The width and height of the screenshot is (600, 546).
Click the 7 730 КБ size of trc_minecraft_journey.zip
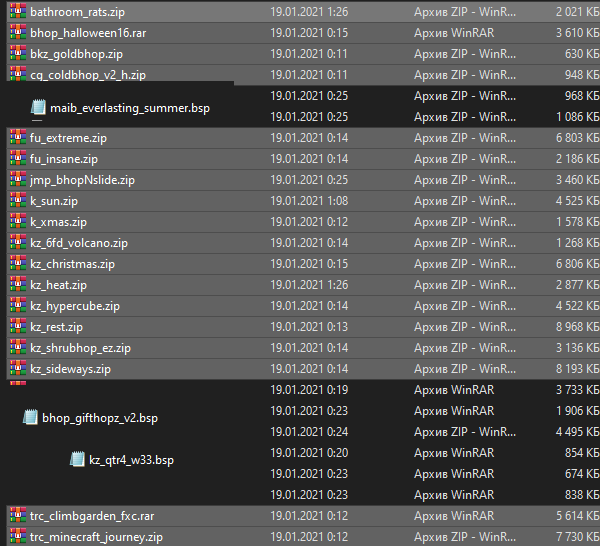(x=577, y=537)
